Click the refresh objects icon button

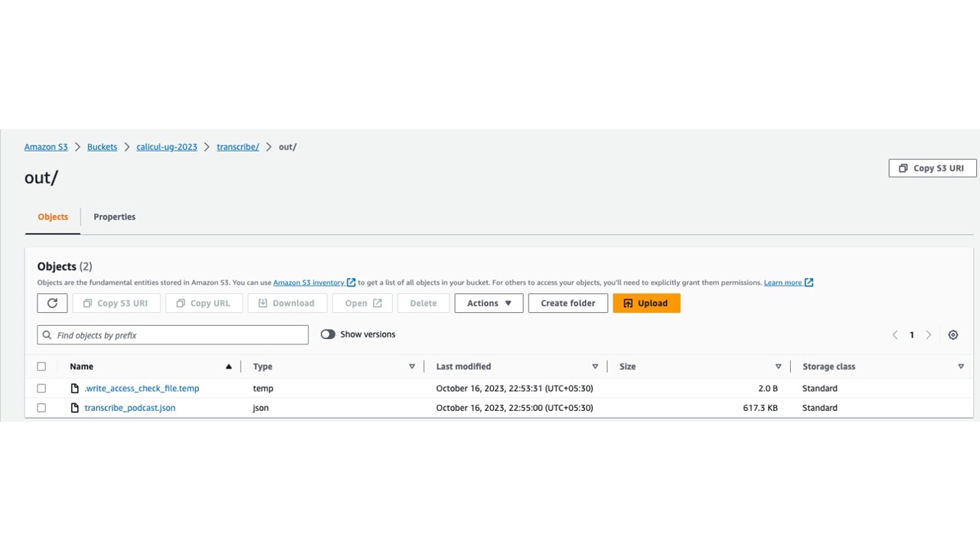[x=52, y=303]
